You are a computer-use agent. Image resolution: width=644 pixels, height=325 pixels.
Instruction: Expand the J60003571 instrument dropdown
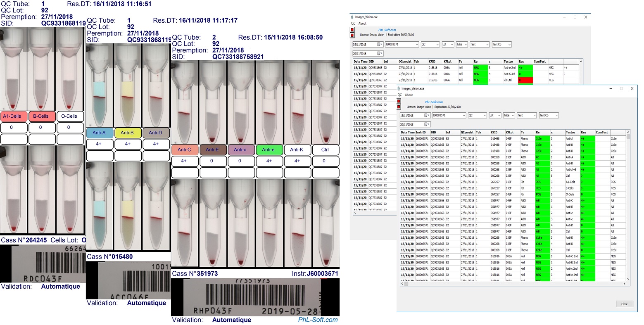[x=464, y=115]
